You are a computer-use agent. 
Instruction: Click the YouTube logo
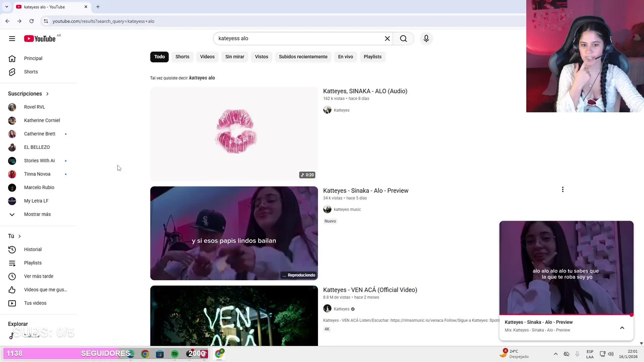[x=40, y=39]
